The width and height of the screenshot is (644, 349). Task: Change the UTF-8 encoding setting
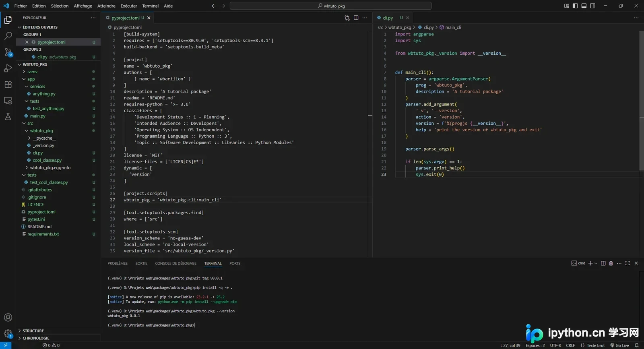[x=555, y=345]
